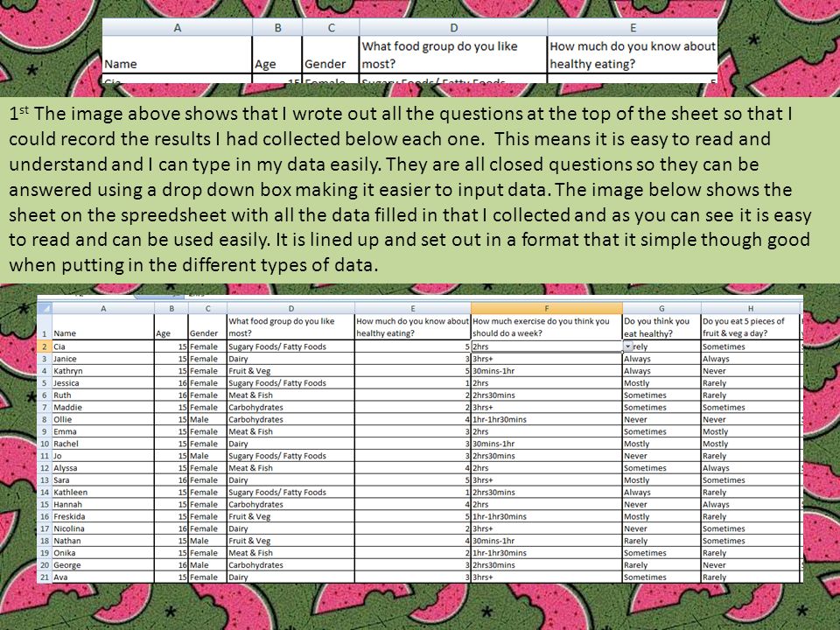The width and height of the screenshot is (840, 630).
Task: Click 'How much exercise do you think' header cell
Action: click(x=546, y=327)
